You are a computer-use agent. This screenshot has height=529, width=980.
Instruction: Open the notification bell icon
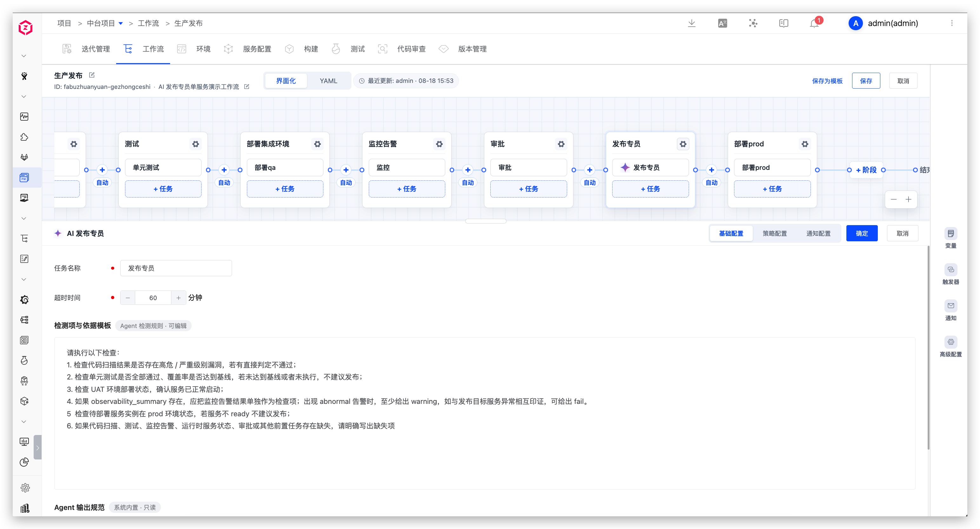(814, 23)
